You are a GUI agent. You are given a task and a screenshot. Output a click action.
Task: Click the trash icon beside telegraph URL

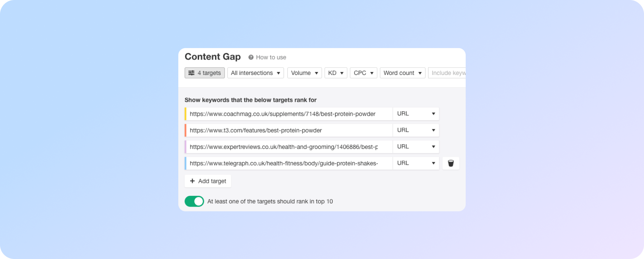point(451,163)
